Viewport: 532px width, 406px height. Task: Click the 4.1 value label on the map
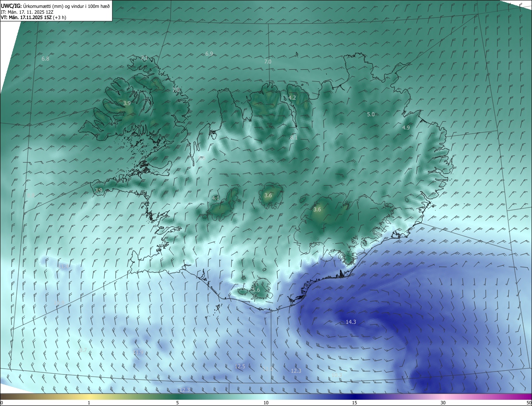216,198
